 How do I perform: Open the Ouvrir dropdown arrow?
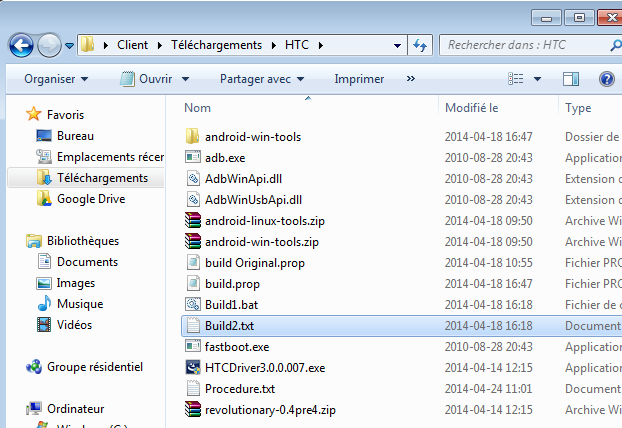coord(185,79)
